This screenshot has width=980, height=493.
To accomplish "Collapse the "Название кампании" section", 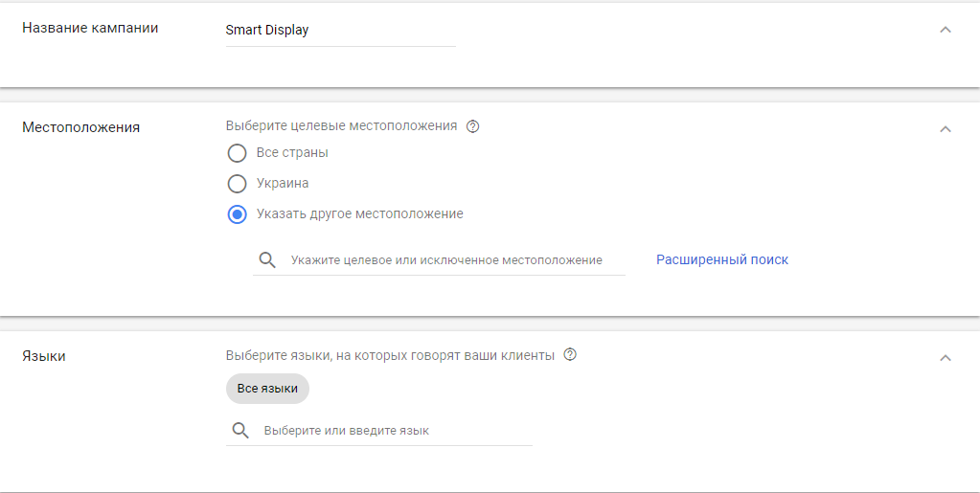I will coord(945,30).
